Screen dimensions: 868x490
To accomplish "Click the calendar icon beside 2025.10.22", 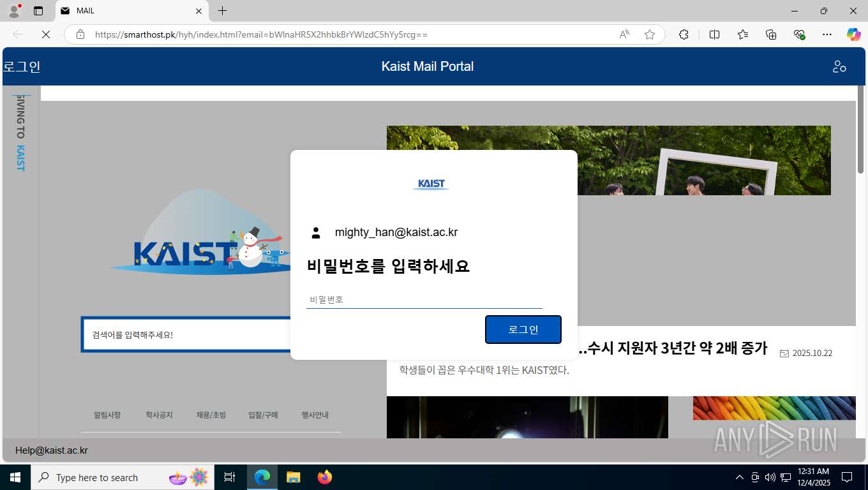I will pyautogui.click(x=784, y=353).
